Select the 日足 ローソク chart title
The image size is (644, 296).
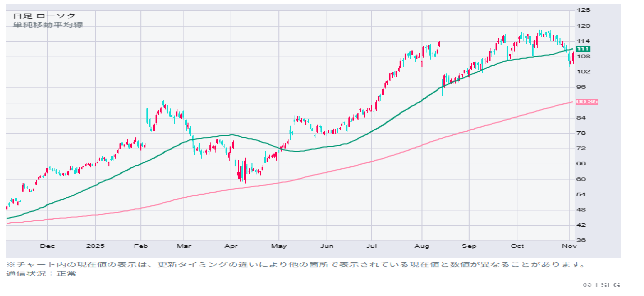pyautogui.click(x=44, y=16)
